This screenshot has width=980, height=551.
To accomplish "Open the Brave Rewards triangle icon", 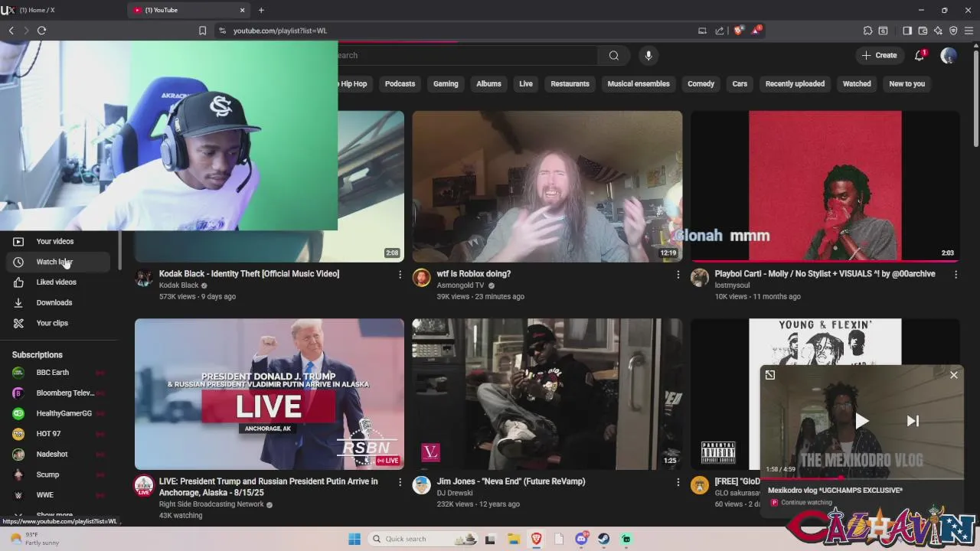I will tap(756, 31).
